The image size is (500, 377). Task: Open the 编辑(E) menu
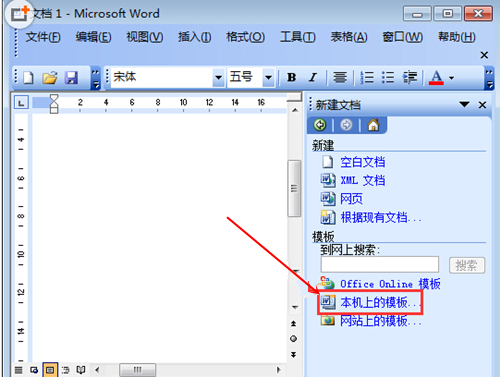[x=93, y=37]
